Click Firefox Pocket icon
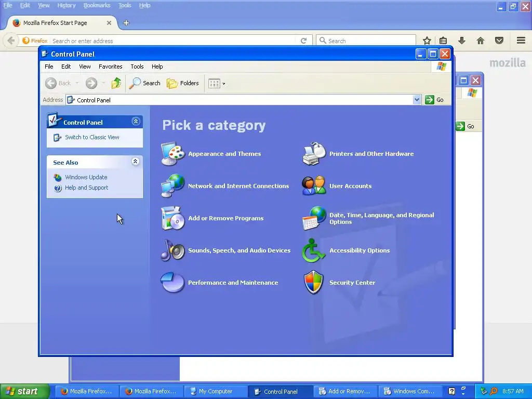This screenshot has width=532, height=399. 499,41
